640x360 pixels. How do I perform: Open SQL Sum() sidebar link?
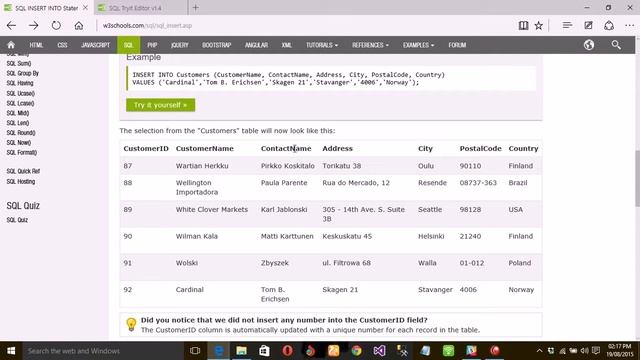[x=19, y=63]
